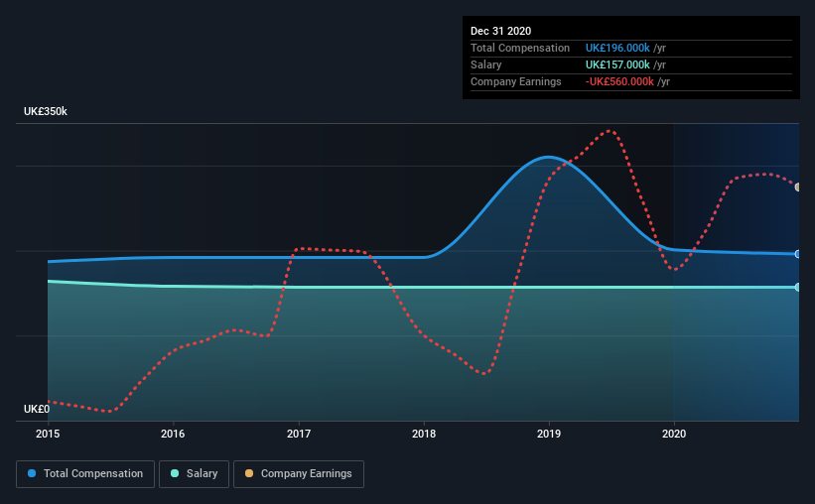815x504 pixels.
Task: Click the 2020 x-axis label
Action: [x=674, y=434]
